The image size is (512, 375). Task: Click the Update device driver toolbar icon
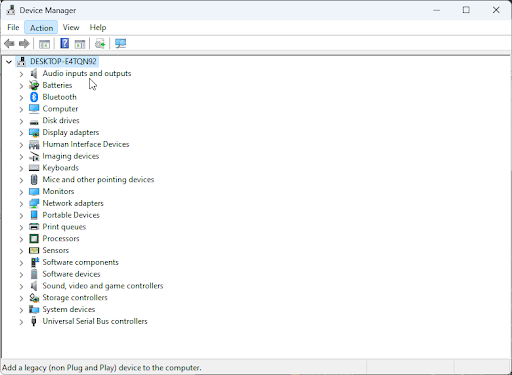[x=100, y=43]
